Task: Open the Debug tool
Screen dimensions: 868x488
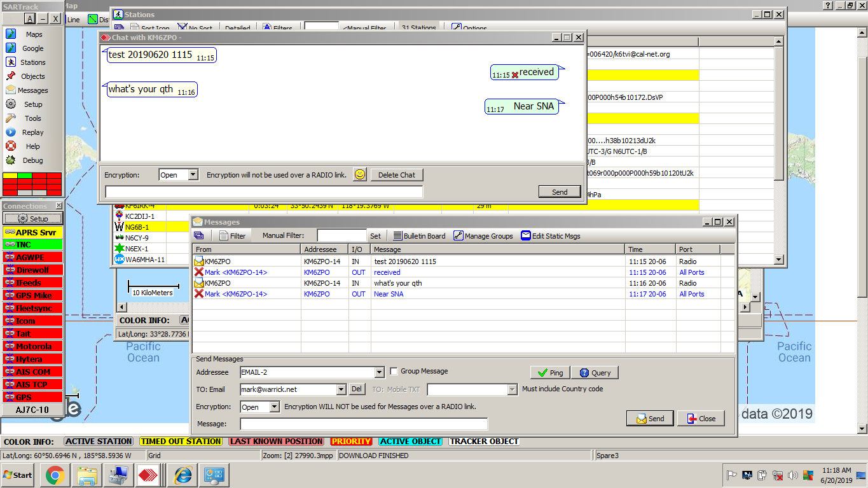Action: (32, 160)
